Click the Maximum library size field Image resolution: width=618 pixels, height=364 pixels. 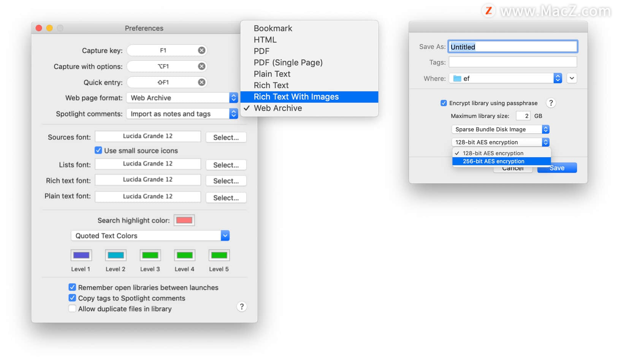523,116
